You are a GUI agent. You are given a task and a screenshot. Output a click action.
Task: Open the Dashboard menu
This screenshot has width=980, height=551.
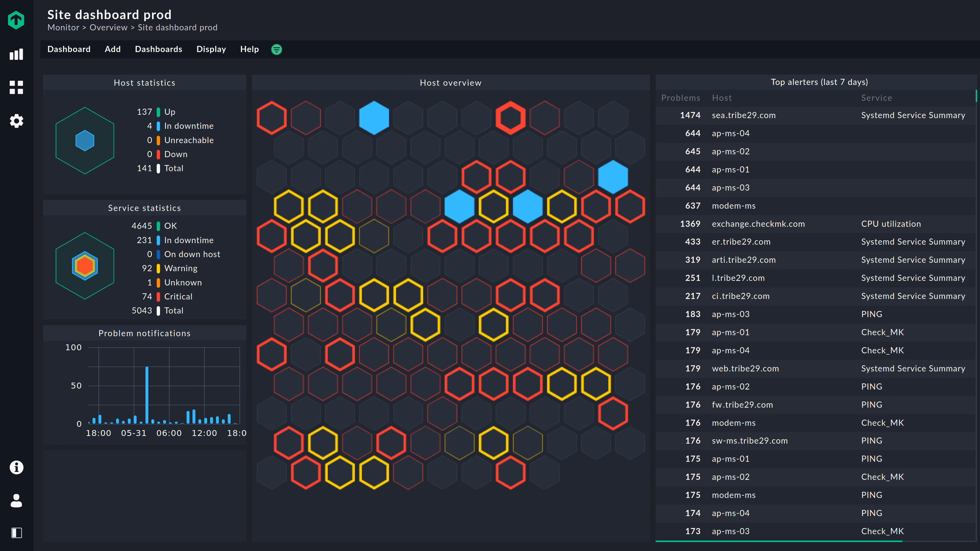[69, 49]
